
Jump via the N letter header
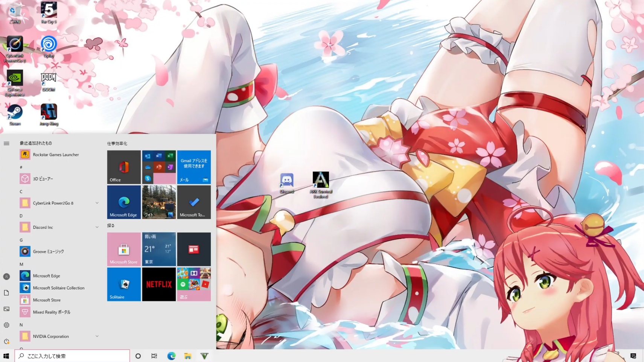coord(21,325)
